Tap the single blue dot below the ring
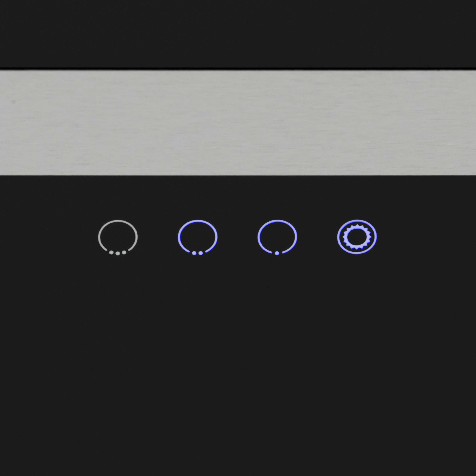Viewport: 476px width, 476px height. [x=277, y=253]
